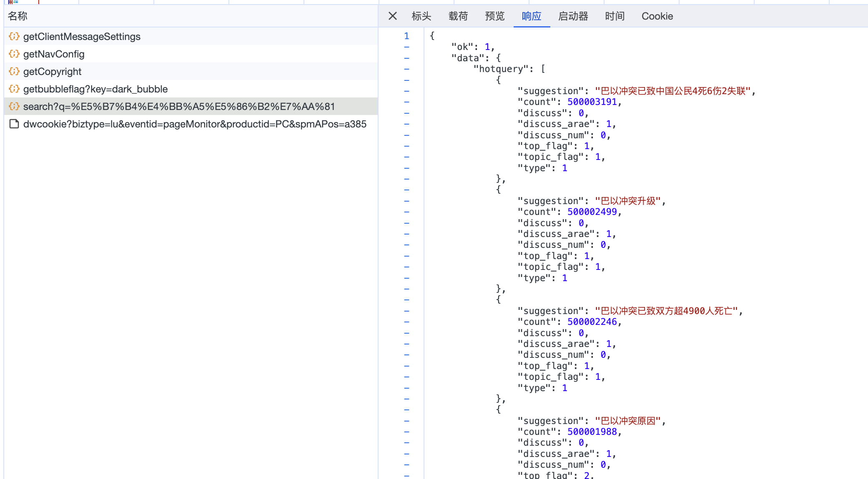Select the dwcookie?biztype=lu request row
This screenshot has height=479, width=868.
[x=195, y=124]
